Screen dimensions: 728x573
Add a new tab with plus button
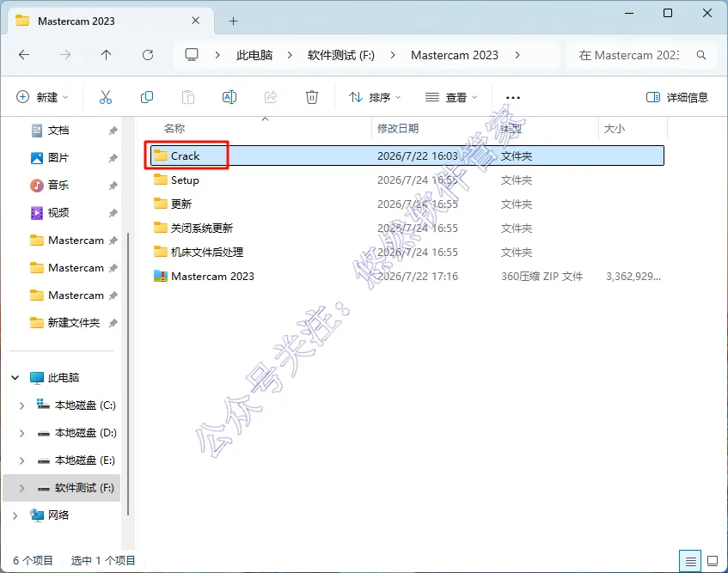click(234, 21)
